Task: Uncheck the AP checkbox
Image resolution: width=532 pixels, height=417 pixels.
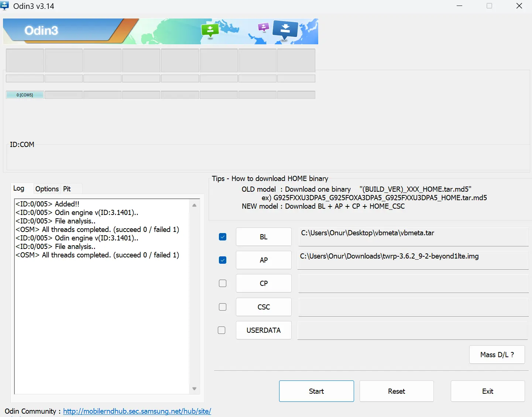Action: pyautogui.click(x=223, y=260)
